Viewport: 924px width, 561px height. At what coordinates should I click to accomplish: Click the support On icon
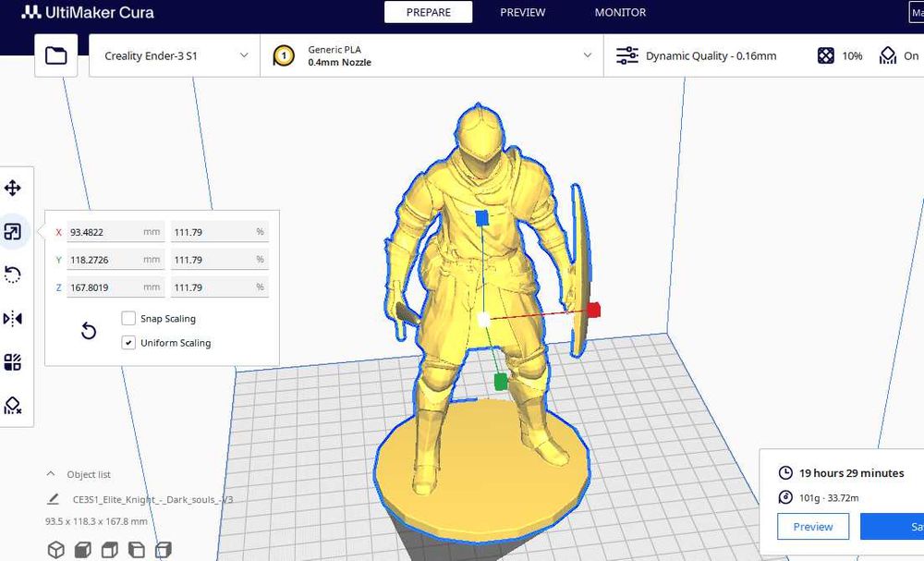pos(887,55)
